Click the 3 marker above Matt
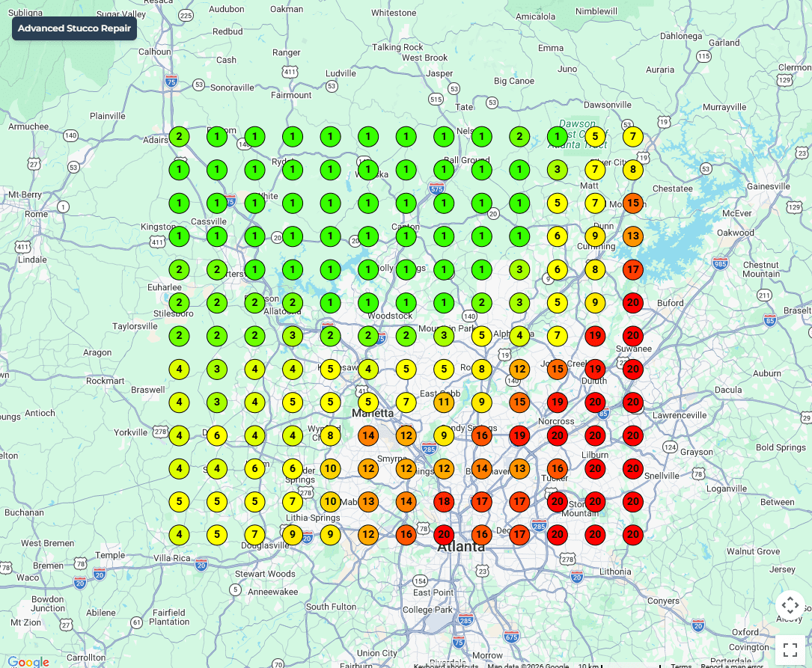The width and height of the screenshot is (812, 668). tap(558, 170)
